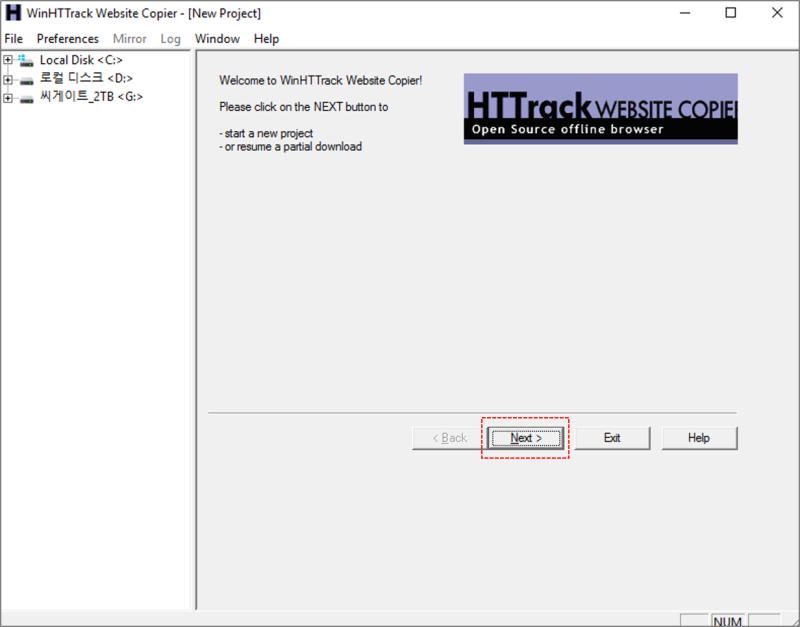Click "Please click on the NEXT button to" text
This screenshot has height=627, width=800.
pyautogui.click(x=304, y=107)
